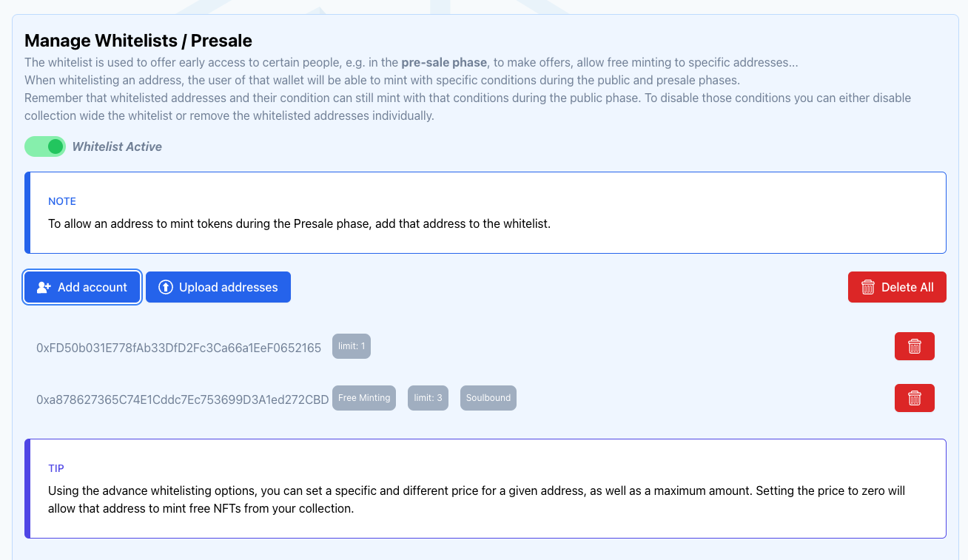Click the TIP label in the tip box
Viewport: 968px width, 560px height.
[56, 468]
